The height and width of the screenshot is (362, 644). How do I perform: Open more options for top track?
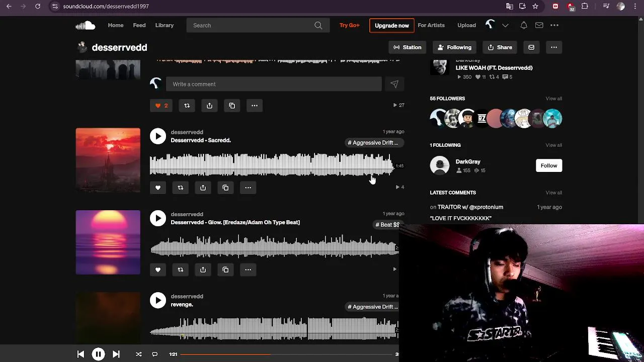pyautogui.click(x=255, y=106)
